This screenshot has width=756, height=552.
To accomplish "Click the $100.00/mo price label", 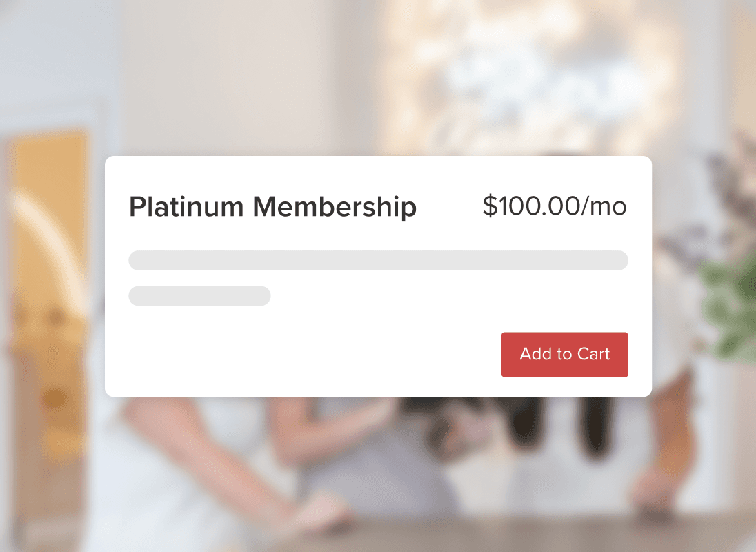I will click(x=554, y=206).
